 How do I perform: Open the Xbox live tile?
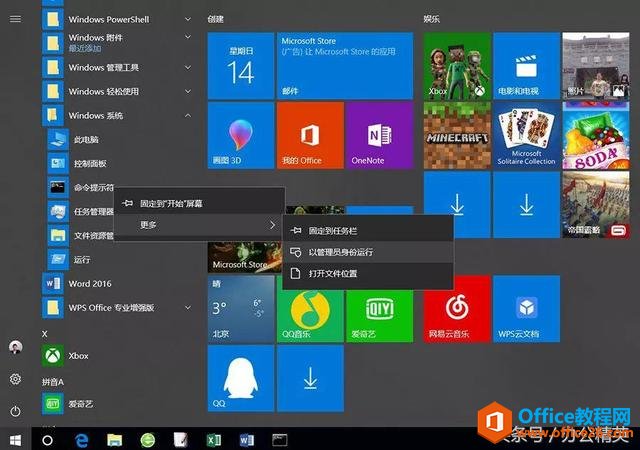pos(457,66)
